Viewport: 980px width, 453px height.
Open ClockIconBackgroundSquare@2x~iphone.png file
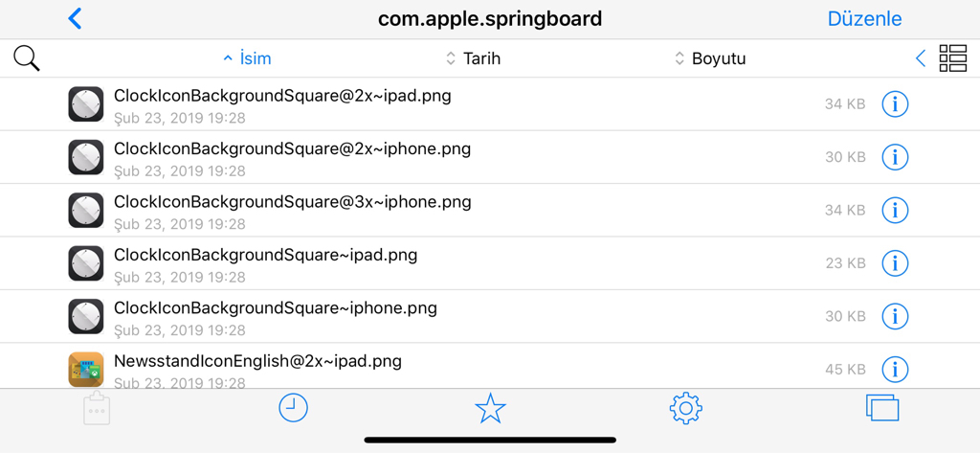[x=292, y=149]
